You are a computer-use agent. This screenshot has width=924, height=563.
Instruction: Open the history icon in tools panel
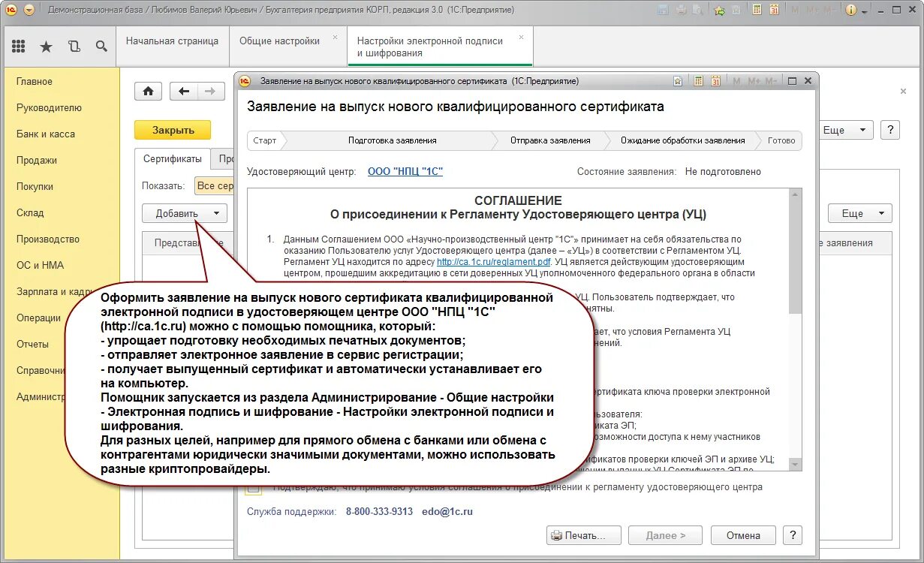coord(74,47)
